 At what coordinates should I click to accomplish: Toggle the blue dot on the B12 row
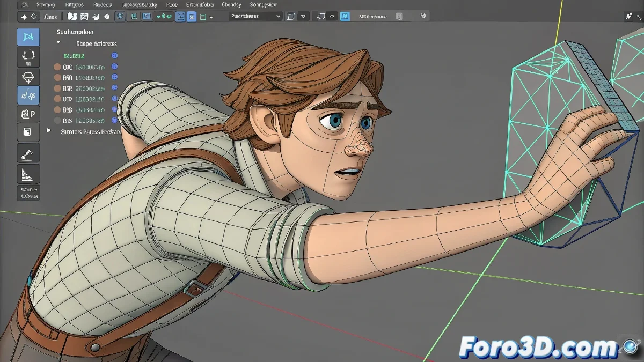point(114,99)
